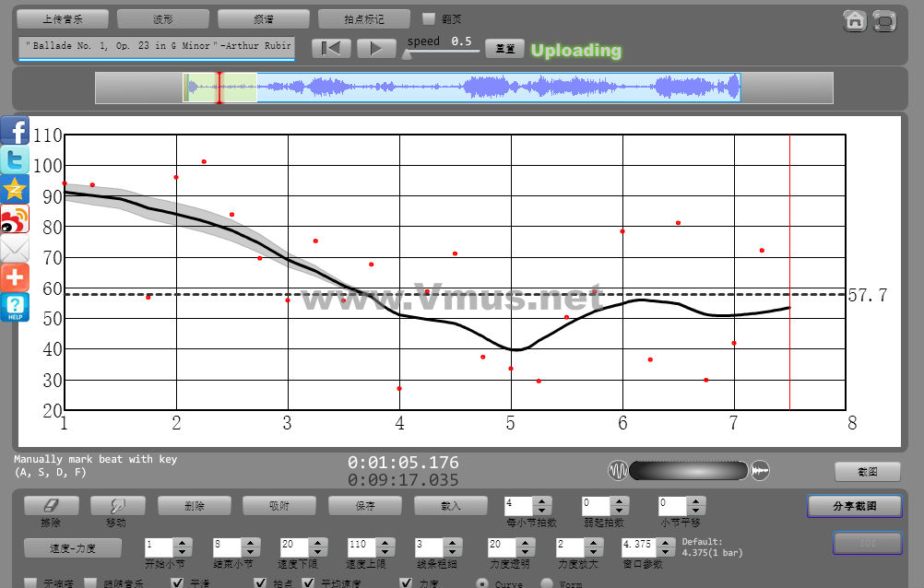Click the speed slider handle
Viewport: 924px width, 588px height.
[406, 54]
